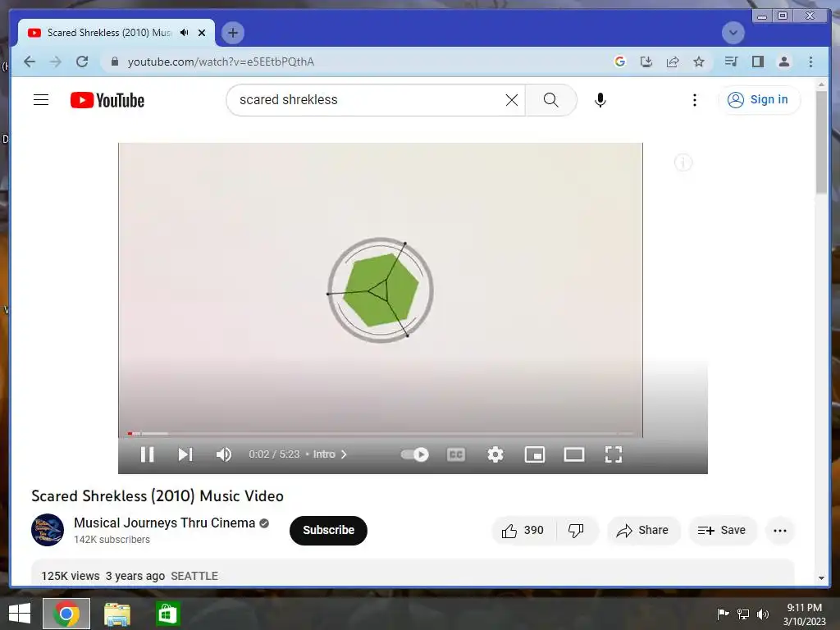This screenshot has width=840, height=630.
Task: Open system volume tray icon
Action: 762,614
